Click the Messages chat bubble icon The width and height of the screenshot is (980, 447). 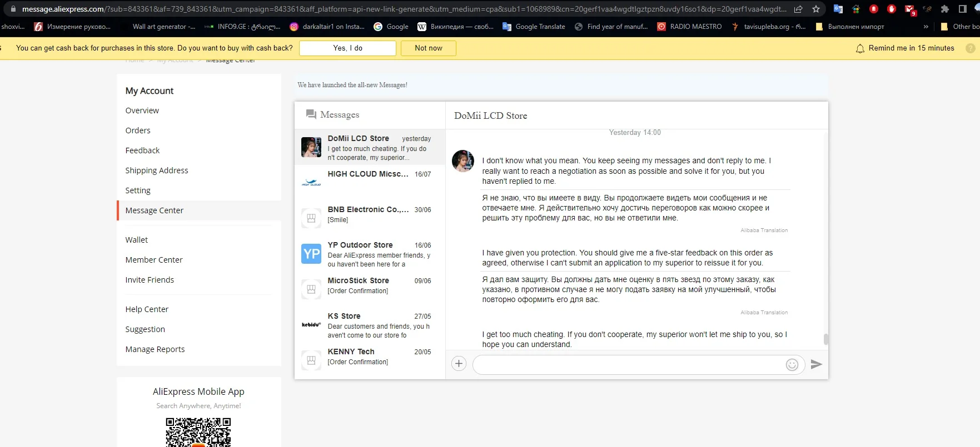coord(311,114)
